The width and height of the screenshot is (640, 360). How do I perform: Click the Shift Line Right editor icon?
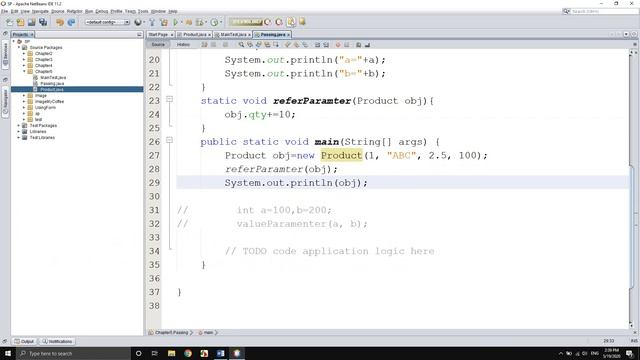326,44
